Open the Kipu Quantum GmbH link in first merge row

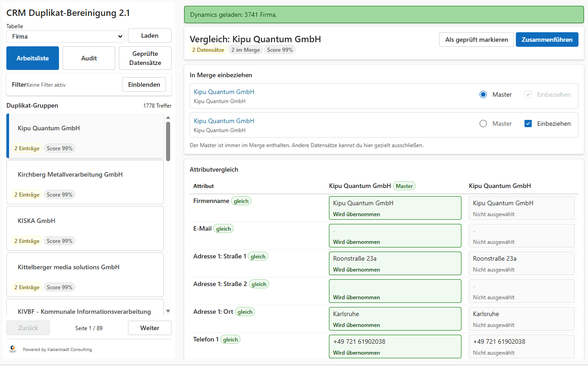[224, 92]
